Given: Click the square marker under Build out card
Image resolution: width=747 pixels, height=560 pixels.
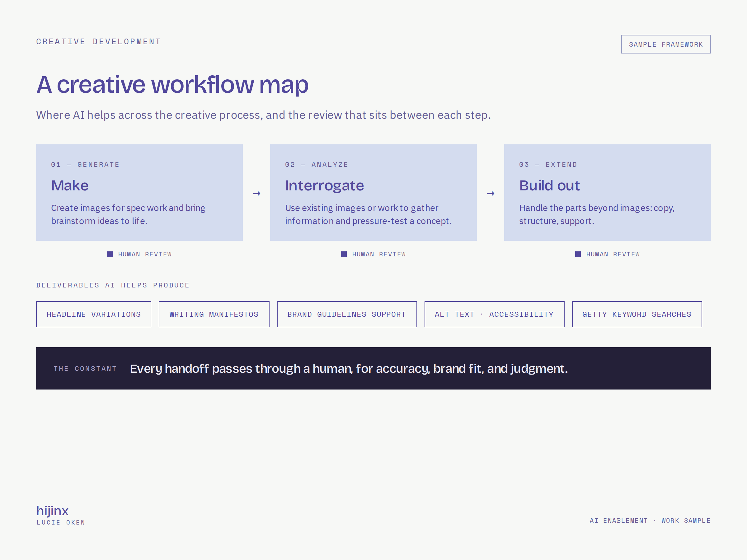Looking at the screenshot, I should (x=578, y=254).
